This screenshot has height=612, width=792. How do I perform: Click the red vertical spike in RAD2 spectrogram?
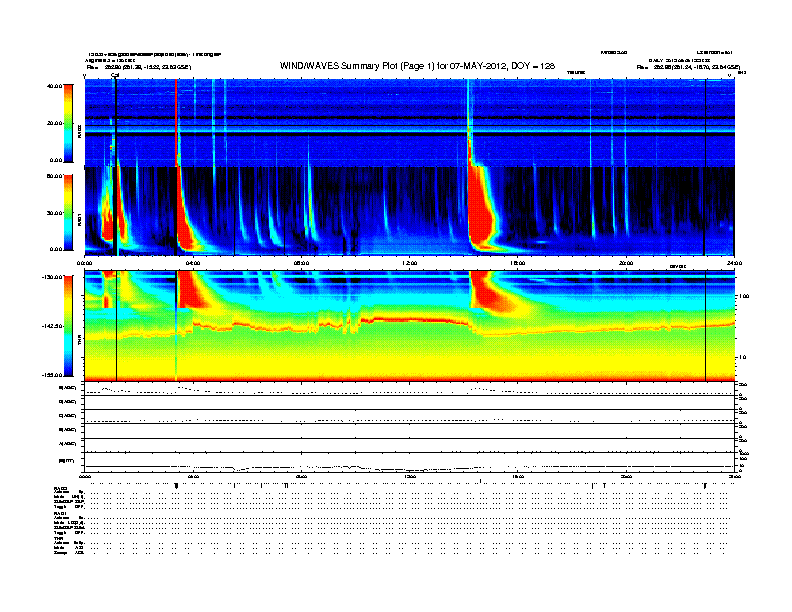[x=176, y=123]
